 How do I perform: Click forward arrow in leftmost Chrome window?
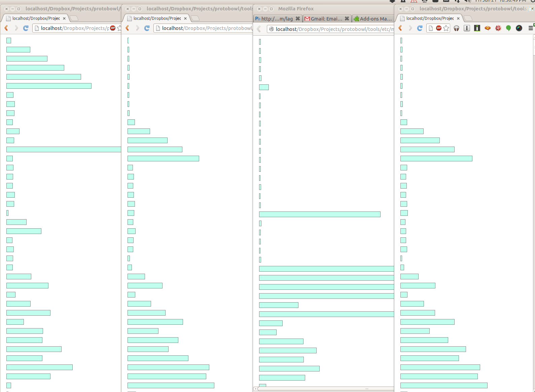click(x=16, y=28)
